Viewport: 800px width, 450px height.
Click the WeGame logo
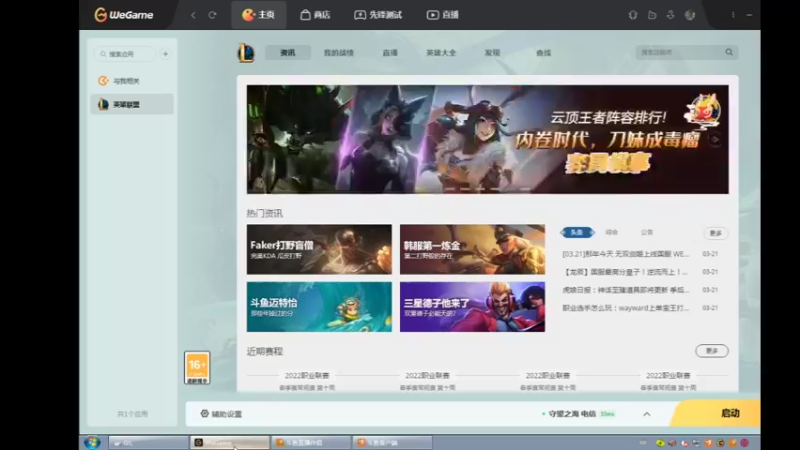[x=124, y=15]
